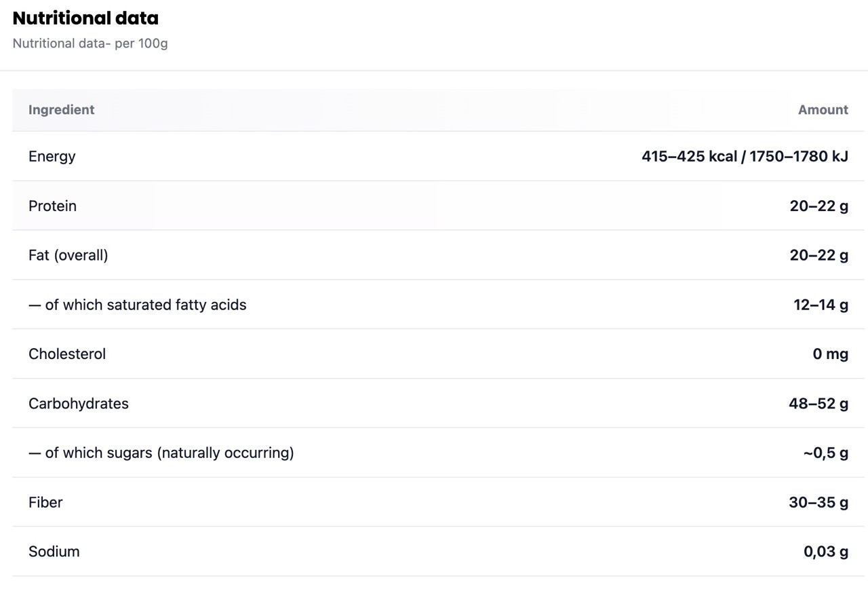
Task: Select the 48–52 g carbohydrates value
Action: (x=818, y=404)
